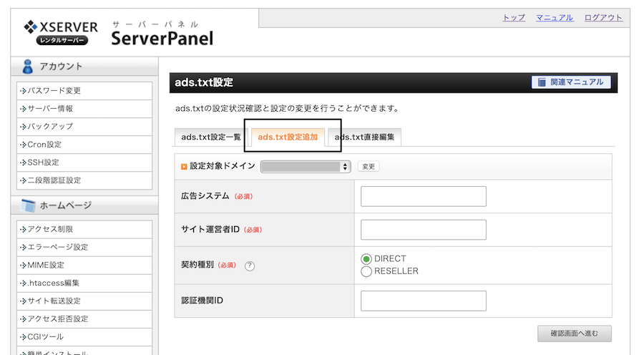
Task: Click the orange arrow icon beside 設定対象ドメイン
Action: click(x=184, y=166)
